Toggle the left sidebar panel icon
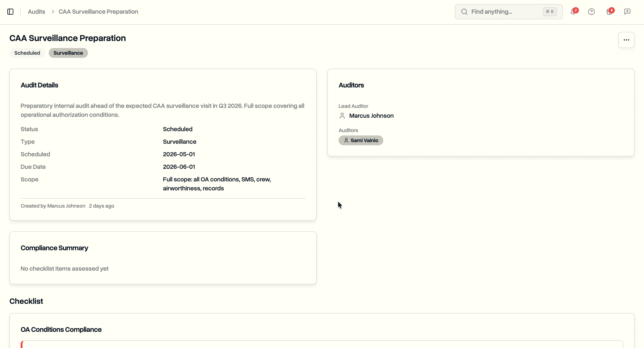Viewport: 644px width, 348px height. [10, 11]
